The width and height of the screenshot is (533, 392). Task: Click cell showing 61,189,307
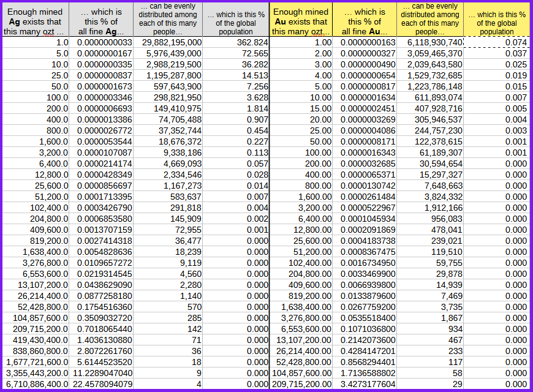(430, 153)
